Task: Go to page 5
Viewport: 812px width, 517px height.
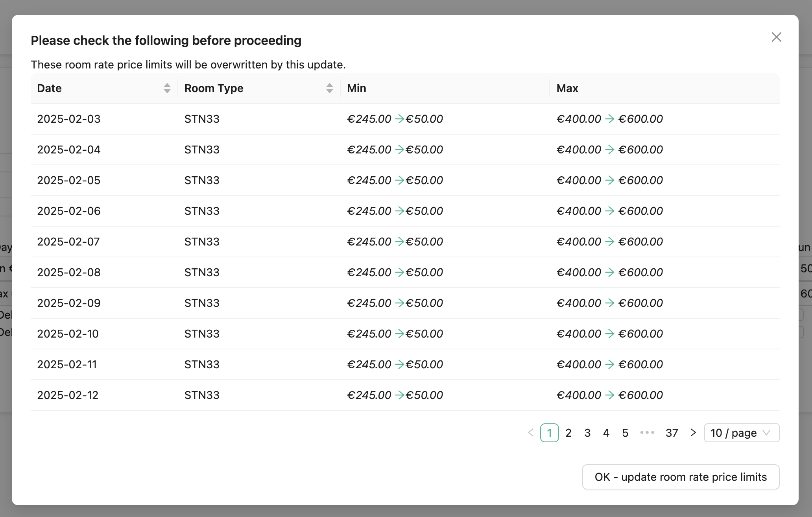Action: (x=625, y=433)
